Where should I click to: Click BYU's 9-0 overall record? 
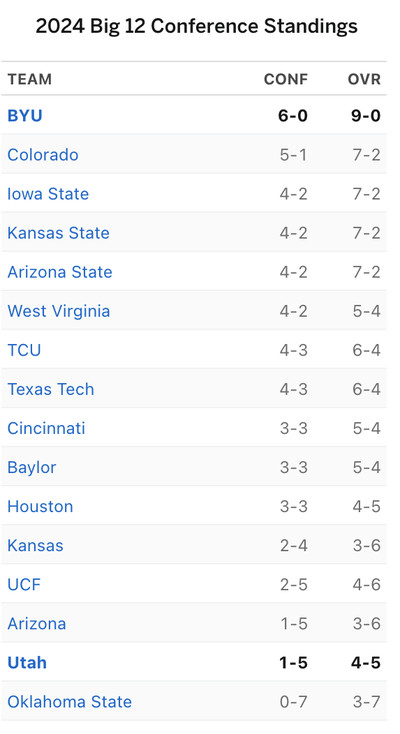click(x=366, y=116)
